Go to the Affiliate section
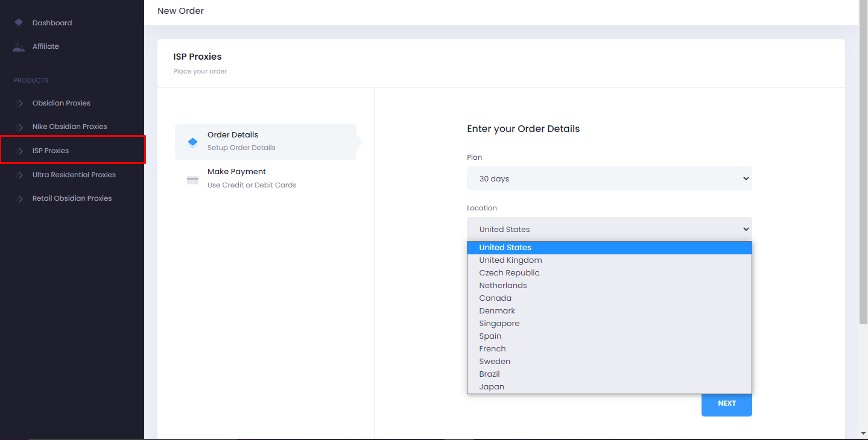 [46, 46]
